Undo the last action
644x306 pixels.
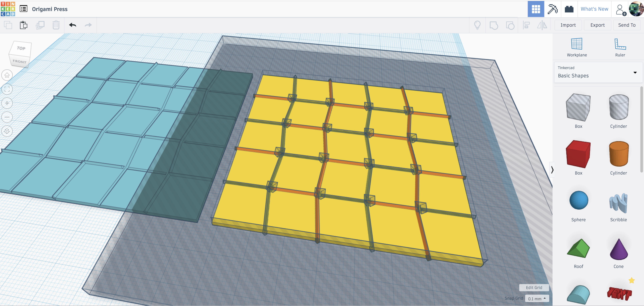click(72, 25)
